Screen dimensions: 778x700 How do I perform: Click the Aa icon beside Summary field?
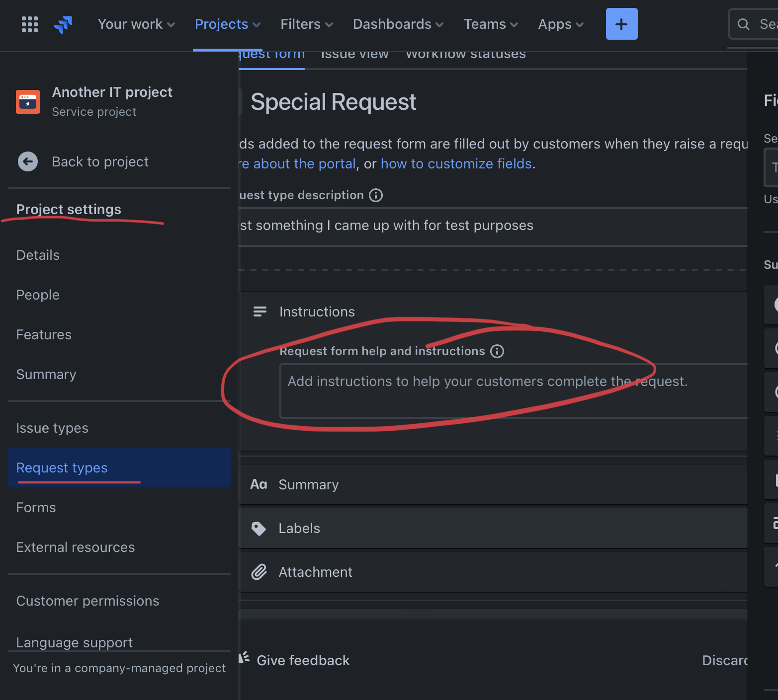[x=259, y=484]
